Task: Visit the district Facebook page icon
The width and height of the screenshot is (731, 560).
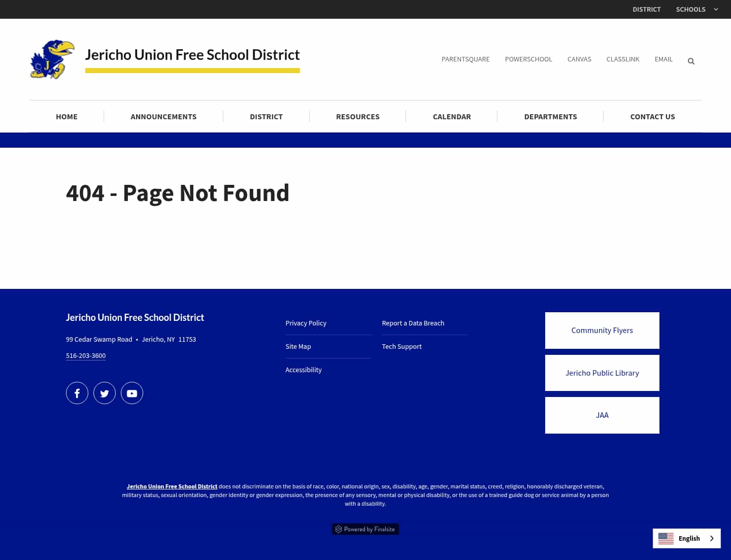Action: coord(77,393)
